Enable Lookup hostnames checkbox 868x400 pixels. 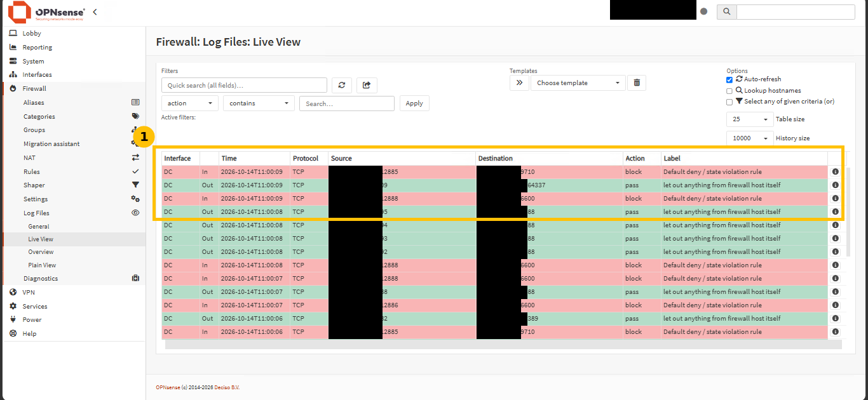[729, 91]
